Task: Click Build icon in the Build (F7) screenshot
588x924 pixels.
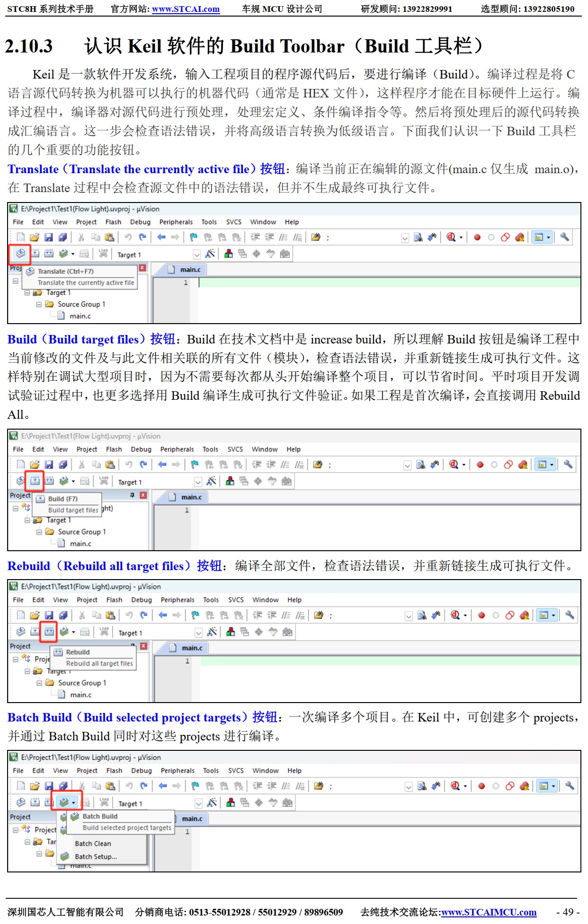Action: (35, 481)
